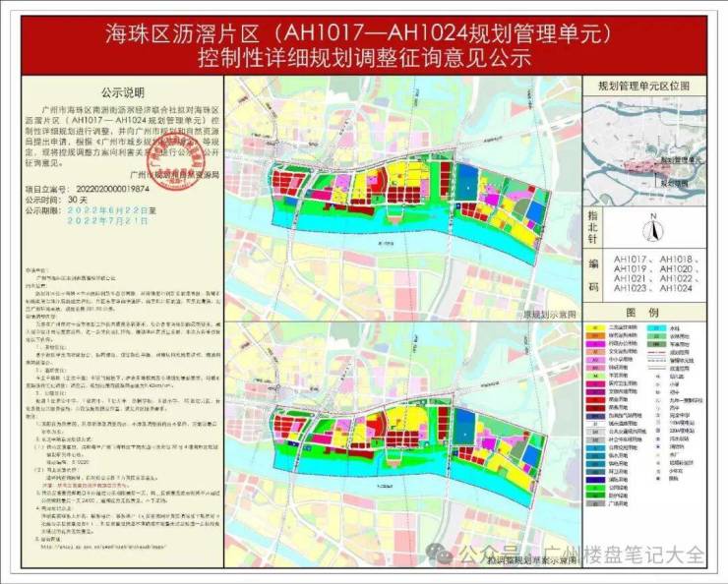This screenshot has width=728, height=584.
Task: Click unit code AH1018
Action: point(676,260)
